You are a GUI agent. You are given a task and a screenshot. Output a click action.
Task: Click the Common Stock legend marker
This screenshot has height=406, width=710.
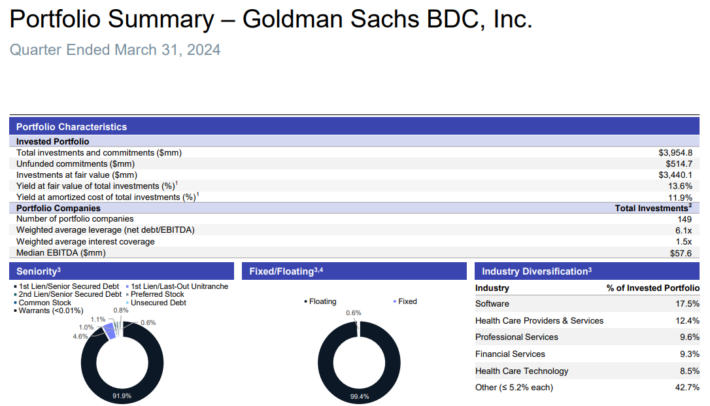coord(16,303)
